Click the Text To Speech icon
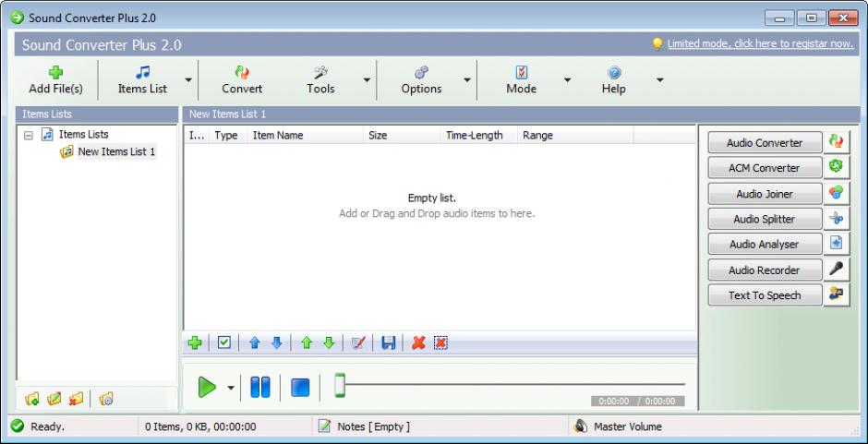The height and width of the screenshot is (444, 868). (836, 294)
